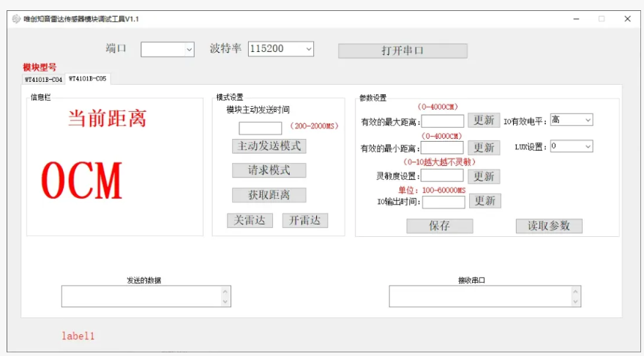
Task: Focus the 有效的最大距离 input box
Action: pos(442,121)
